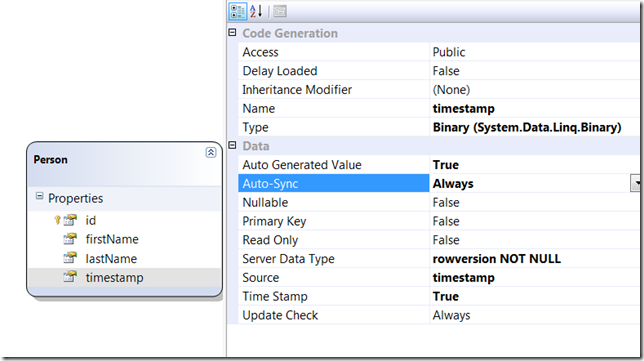
Task: Click the primary key icon beside id
Action: tap(58, 221)
